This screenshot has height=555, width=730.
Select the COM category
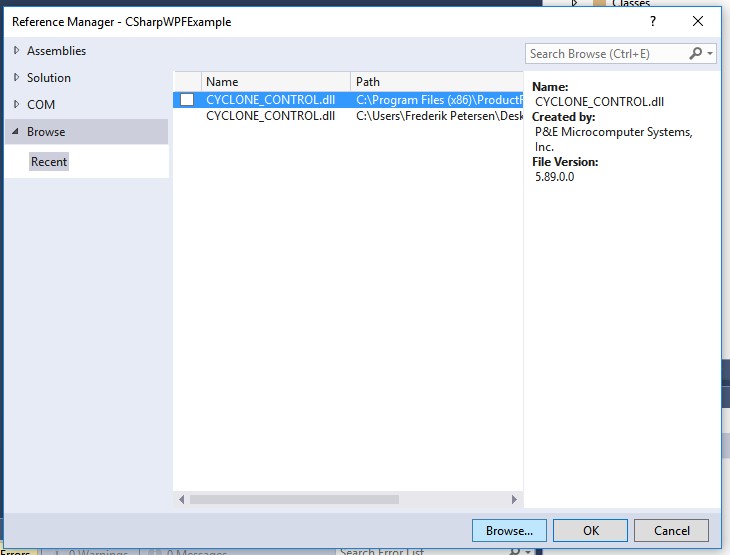41,105
